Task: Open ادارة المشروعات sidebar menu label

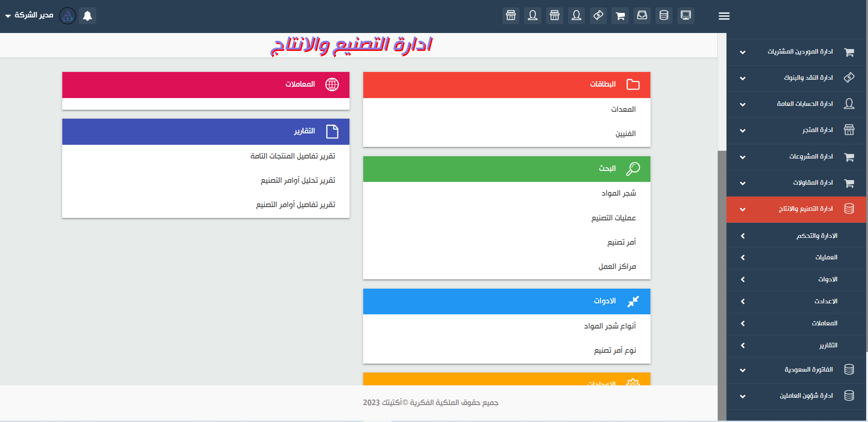Action: tap(811, 157)
